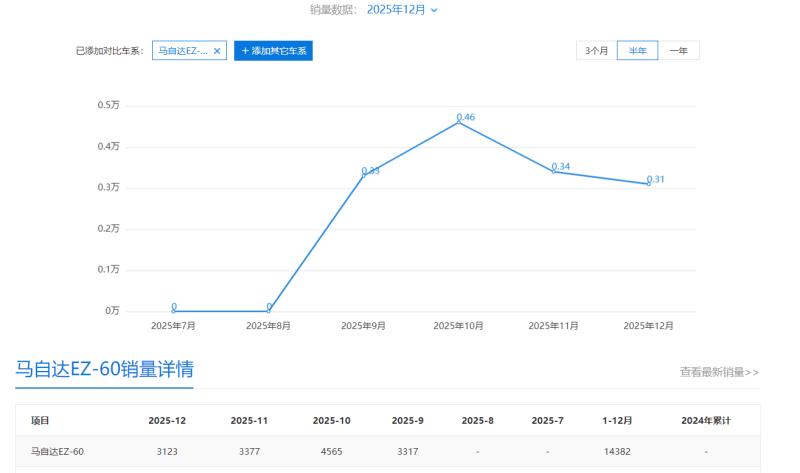Click the 2025年7月 x-axis label

pos(173,326)
